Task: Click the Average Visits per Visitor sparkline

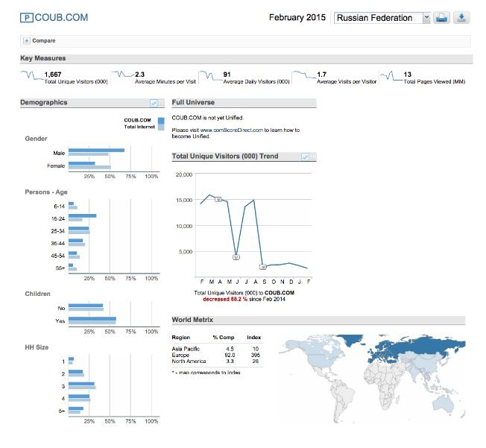Action: coord(304,75)
